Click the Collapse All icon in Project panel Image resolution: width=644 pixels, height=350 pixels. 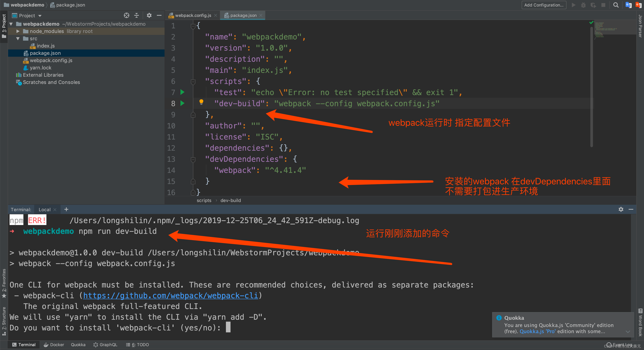tap(137, 16)
